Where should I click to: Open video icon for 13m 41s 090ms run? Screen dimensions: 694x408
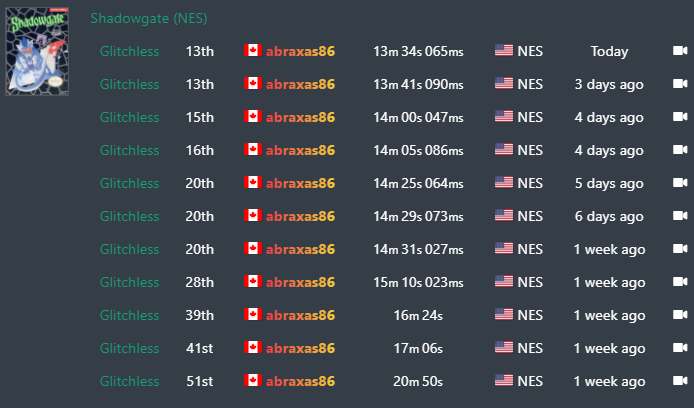click(680, 84)
